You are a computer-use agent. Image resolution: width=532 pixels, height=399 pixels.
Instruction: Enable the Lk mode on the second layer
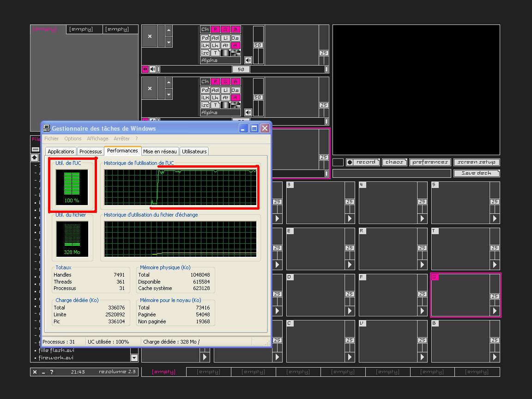215,98
